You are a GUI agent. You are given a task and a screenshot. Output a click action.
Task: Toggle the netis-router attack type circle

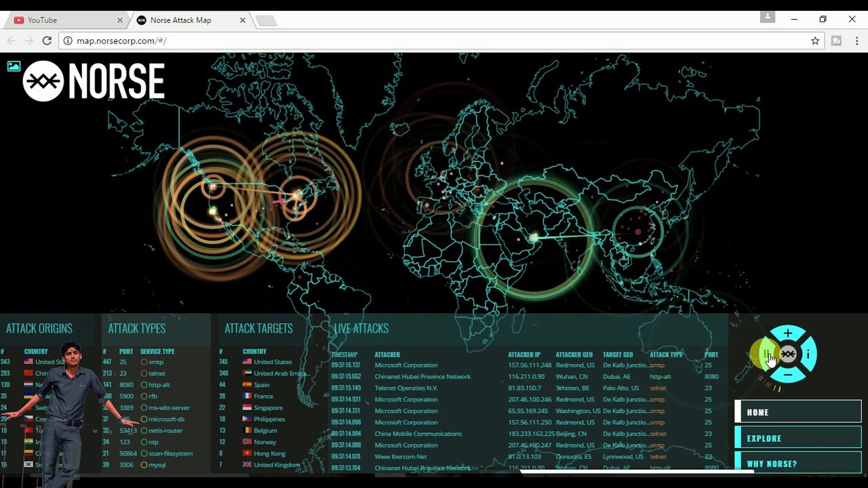coord(144,430)
